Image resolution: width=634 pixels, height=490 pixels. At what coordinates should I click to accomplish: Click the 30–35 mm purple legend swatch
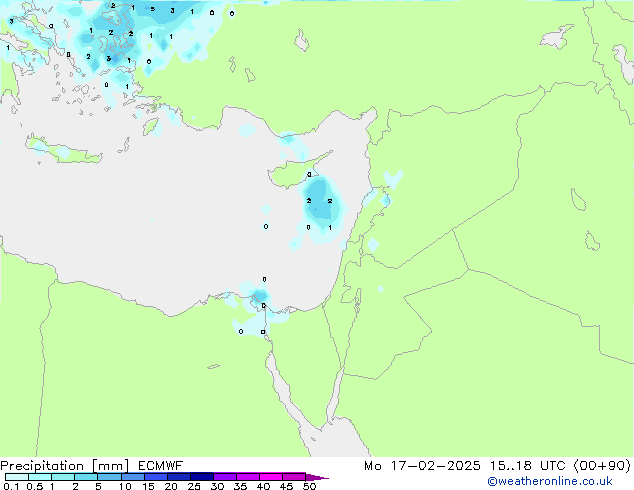point(224,477)
